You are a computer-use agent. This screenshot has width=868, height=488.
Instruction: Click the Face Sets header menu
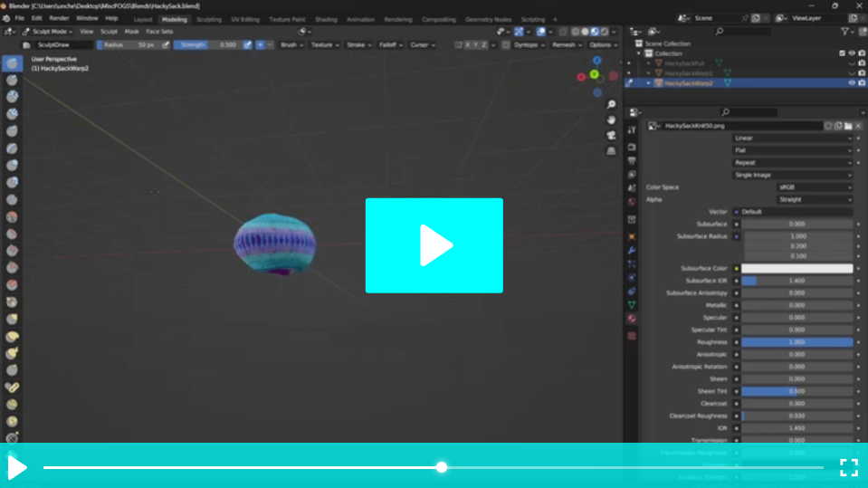[159, 32]
